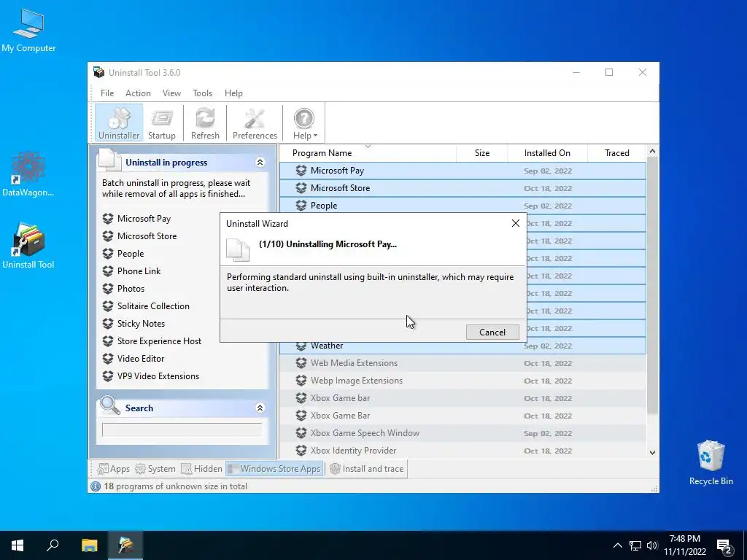Click Solitaire Collection icon in batch queue
The height and width of the screenshot is (560, 747).
point(108,306)
